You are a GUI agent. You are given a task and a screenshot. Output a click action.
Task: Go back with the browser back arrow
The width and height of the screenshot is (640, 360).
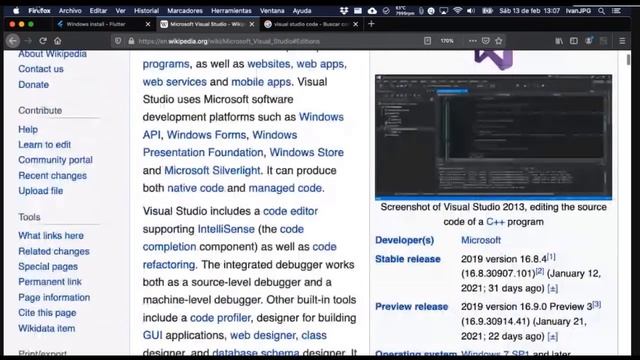coord(13,41)
